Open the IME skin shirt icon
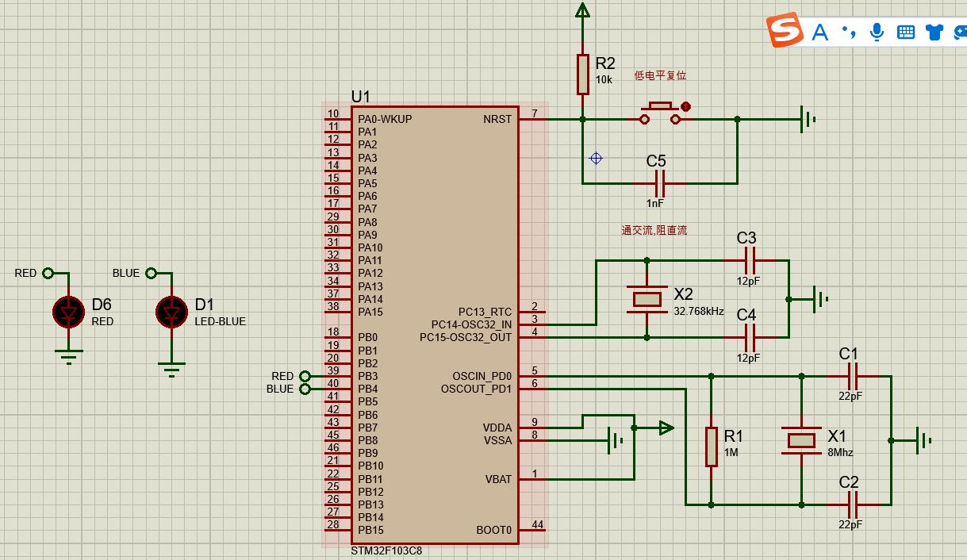The image size is (967, 560). pyautogui.click(x=934, y=32)
